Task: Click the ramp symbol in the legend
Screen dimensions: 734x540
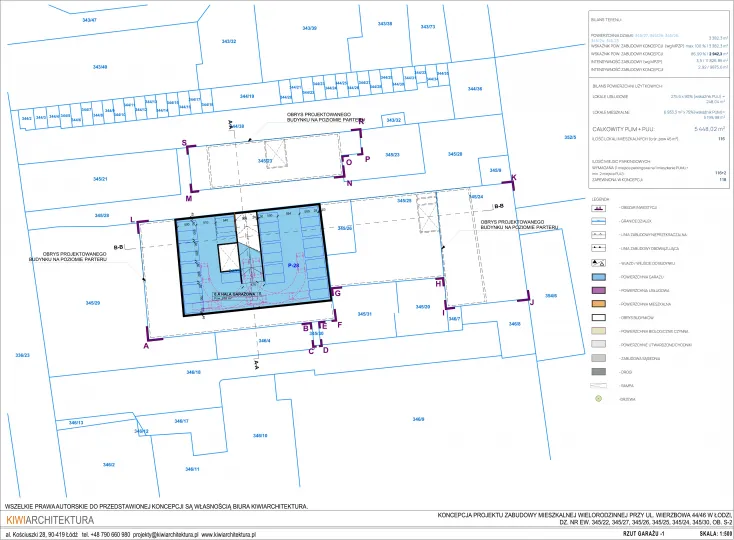Action: tap(599, 384)
